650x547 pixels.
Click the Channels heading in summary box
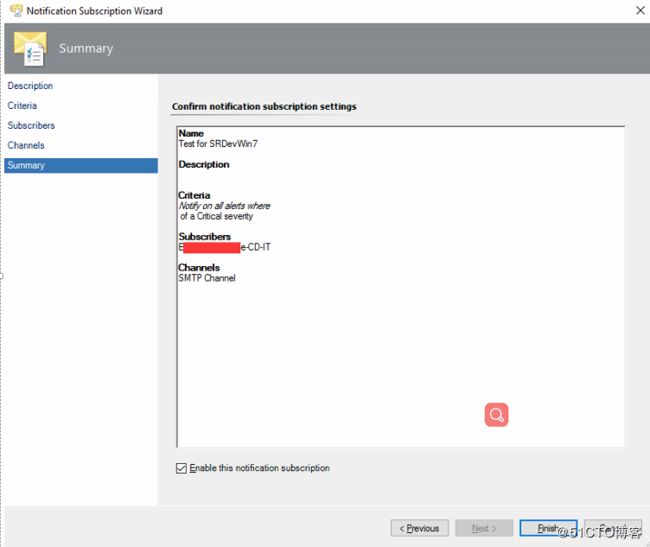coord(199,268)
